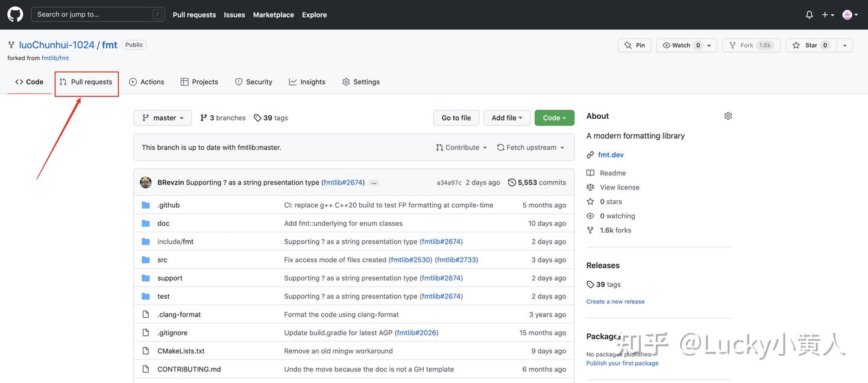Screen dimensions: 868x383
Task: Open the notifications bell
Action: click(810, 14)
